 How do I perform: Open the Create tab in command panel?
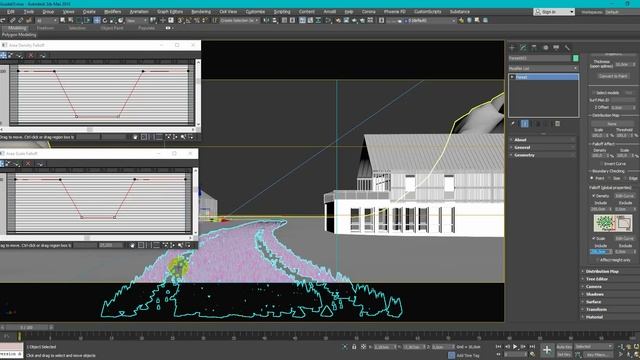[512, 48]
